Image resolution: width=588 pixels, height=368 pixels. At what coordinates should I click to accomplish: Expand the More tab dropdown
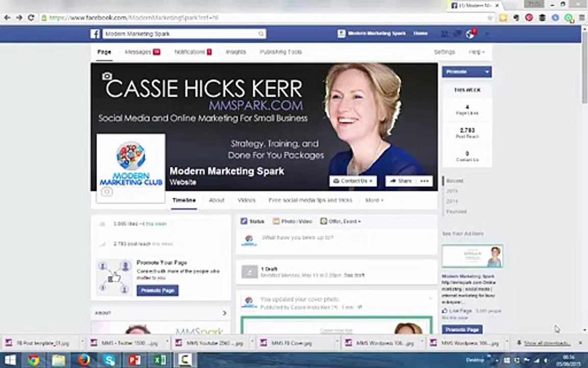click(x=374, y=200)
